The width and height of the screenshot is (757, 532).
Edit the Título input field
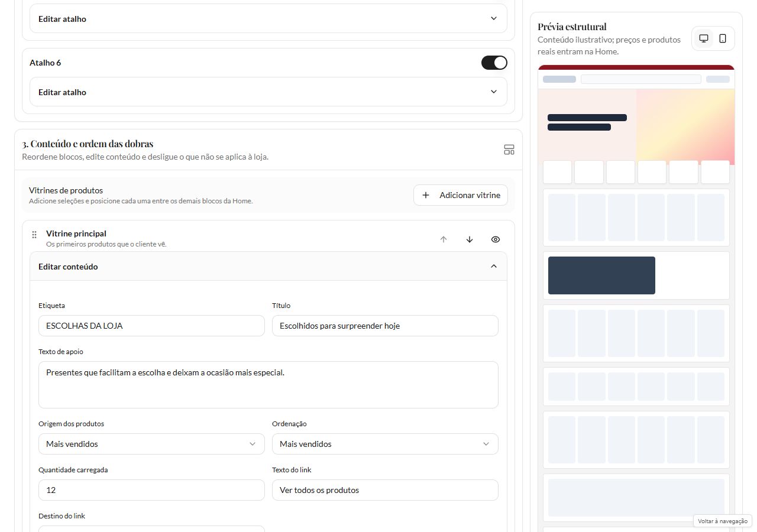[x=385, y=326]
